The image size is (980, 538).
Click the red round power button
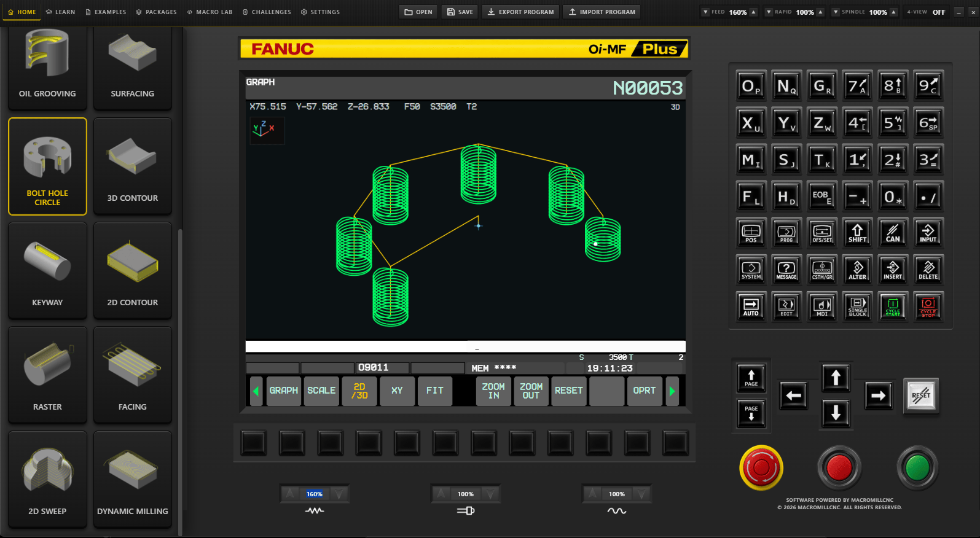[x=839, y=468]
